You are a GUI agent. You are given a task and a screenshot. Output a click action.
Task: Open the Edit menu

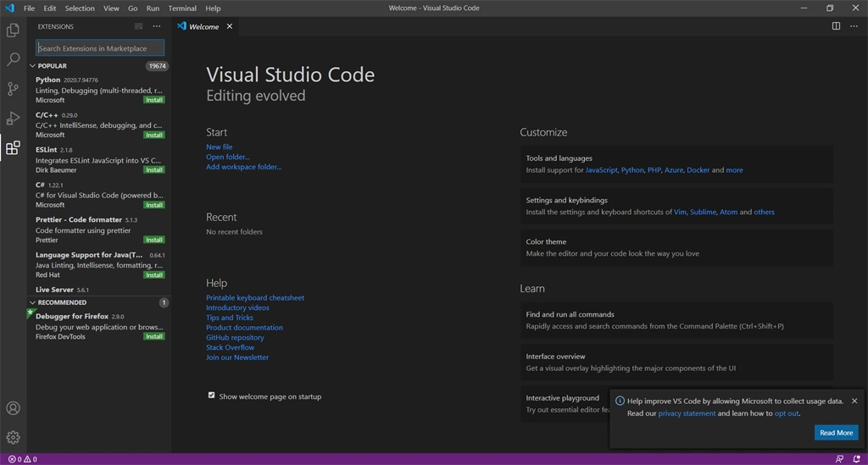pyautogui.click(x=50, y=8)
